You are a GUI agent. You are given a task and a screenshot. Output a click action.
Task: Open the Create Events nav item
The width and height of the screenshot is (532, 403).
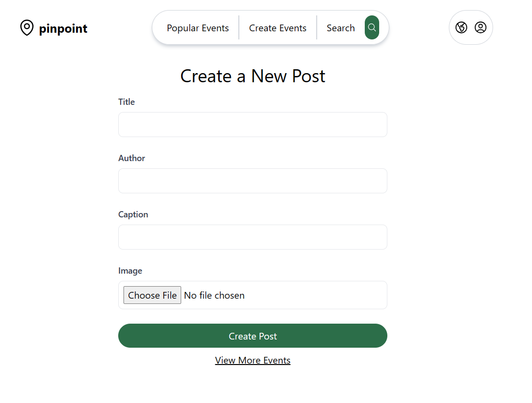(278, 28)
